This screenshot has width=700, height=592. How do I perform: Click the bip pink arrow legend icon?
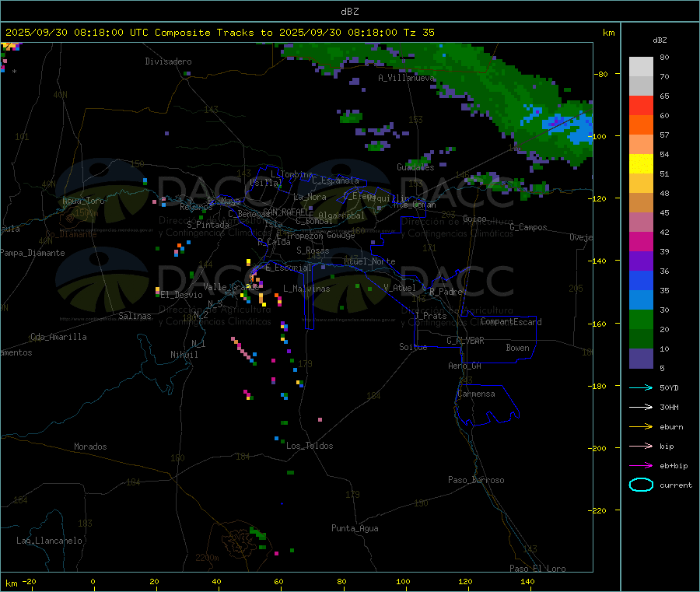tap(641, 446)
